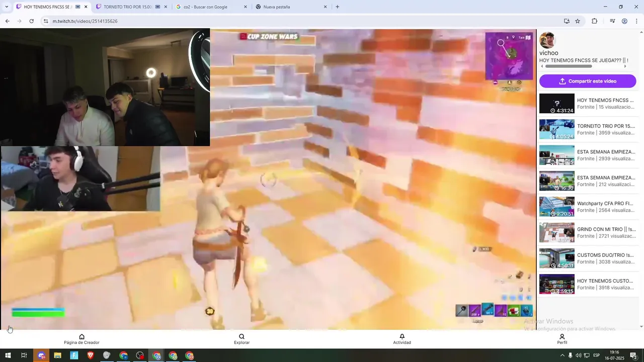Open 'HOY TENEMOS FNCSS' 15 visualizaciones video
Viewport: 644px width, 362px height.
click(588, 104)
